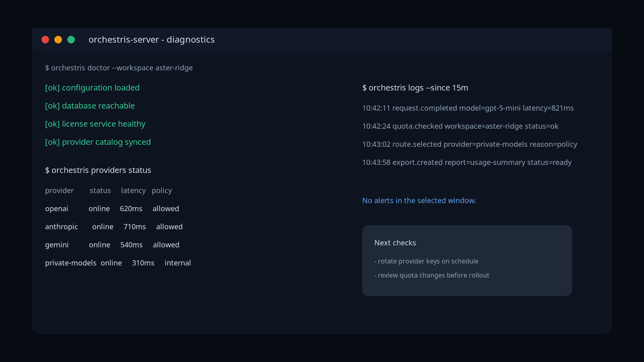Select the anthropic provider name
This screenshot has height=362, width=644.
click(x=62, y=227)
